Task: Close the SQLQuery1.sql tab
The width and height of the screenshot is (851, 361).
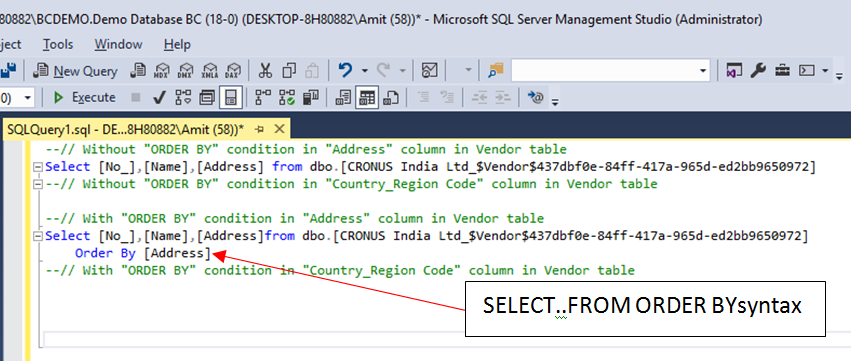Action: (x=279, y=129)
